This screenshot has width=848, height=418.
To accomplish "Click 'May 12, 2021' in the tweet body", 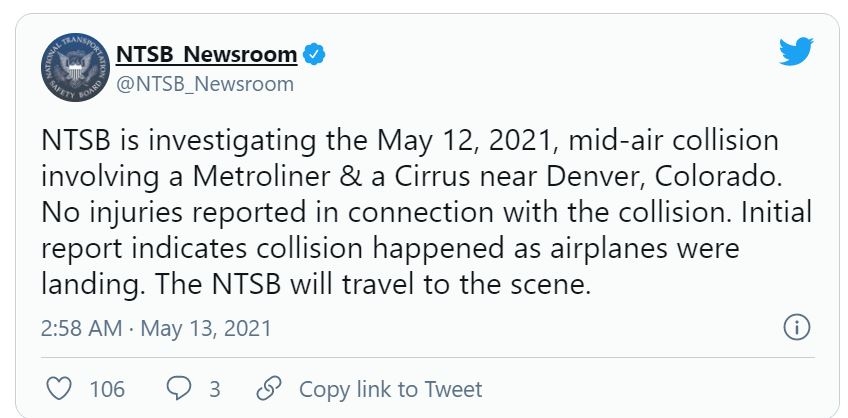I will coord(447,140).
